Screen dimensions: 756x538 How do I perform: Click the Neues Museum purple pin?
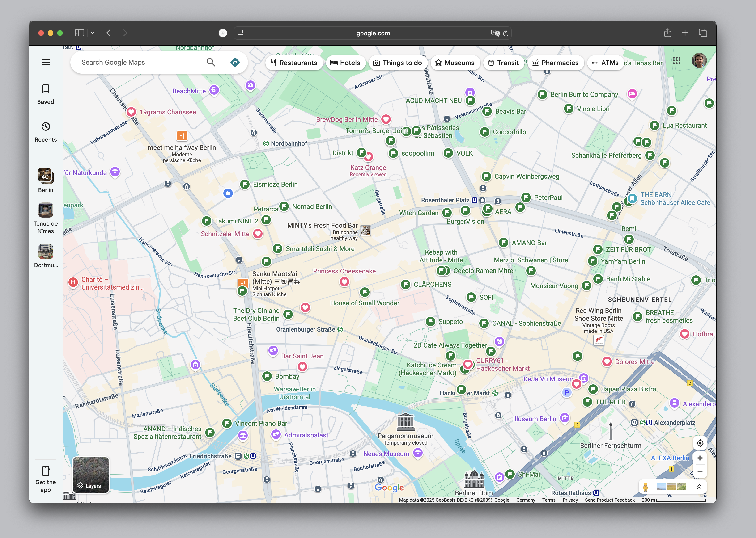click(418, 453)
